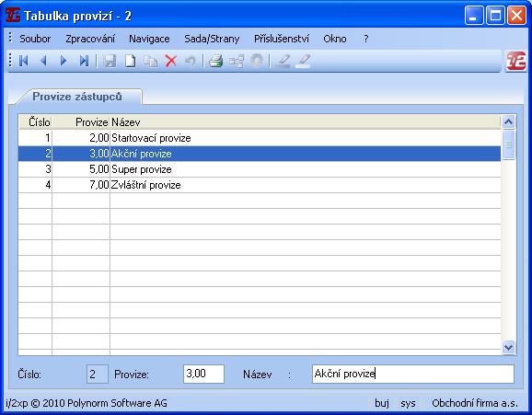Go to previous record arrow
Viewport: 532px width, 415px height.
pos(43,61)
